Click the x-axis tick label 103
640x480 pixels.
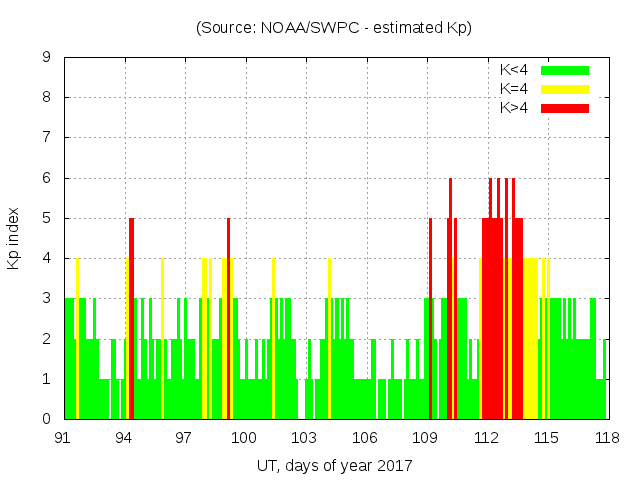[305, 437]
